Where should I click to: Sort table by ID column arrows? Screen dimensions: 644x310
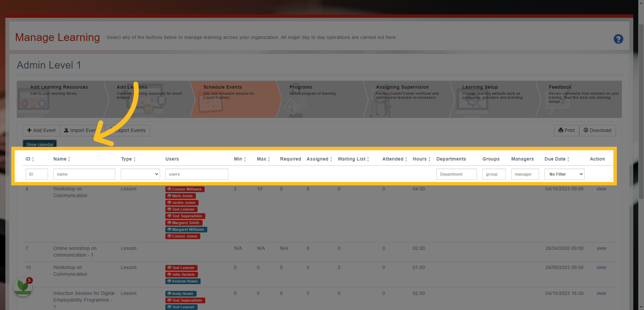point(33,159)
